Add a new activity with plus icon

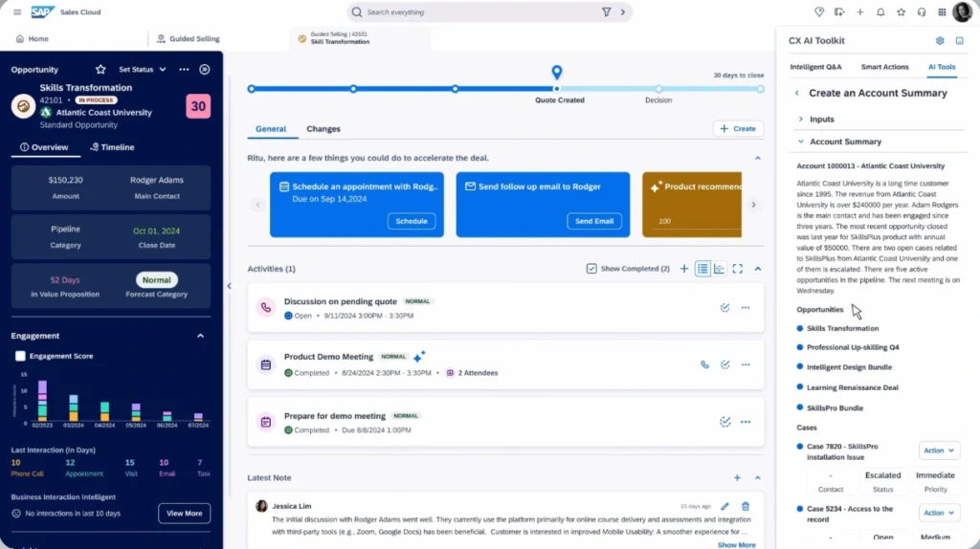tap(684, 269)
